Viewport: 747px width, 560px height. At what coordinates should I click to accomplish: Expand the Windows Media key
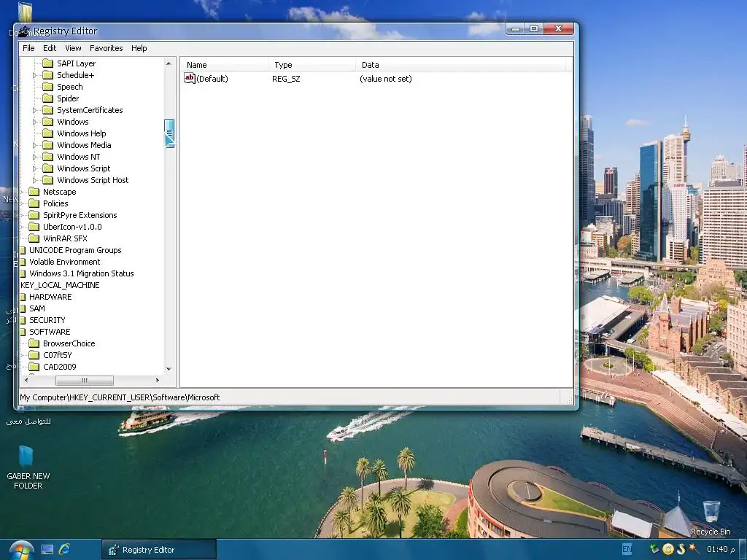click(34, 145)
